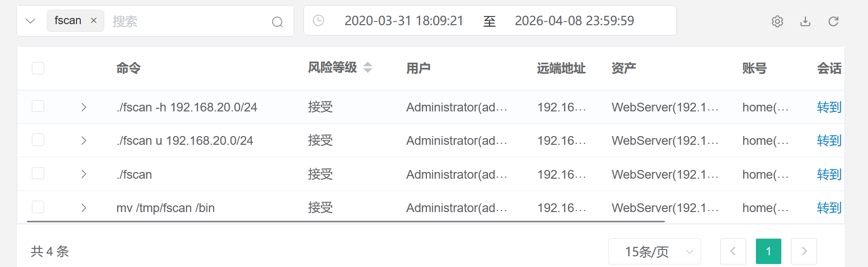Open the 15条/页 page size dropdown
This screenshot has height=267, width=868.
(x=654, y=252)
